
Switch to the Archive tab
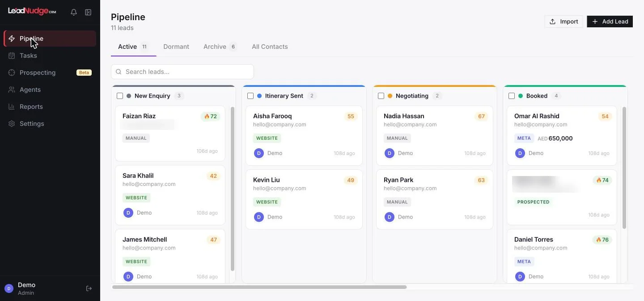point(220,47)
